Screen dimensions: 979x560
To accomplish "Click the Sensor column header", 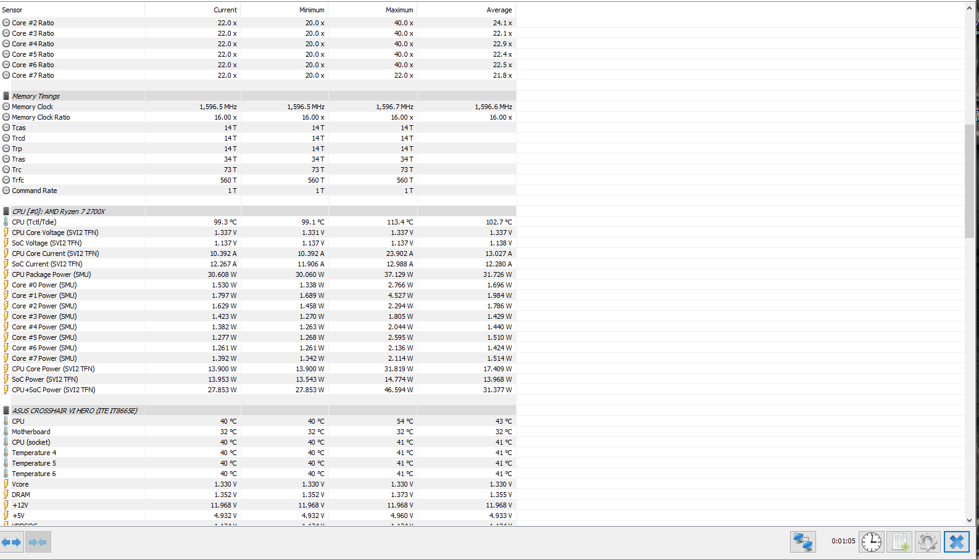I will click(72, 10).
